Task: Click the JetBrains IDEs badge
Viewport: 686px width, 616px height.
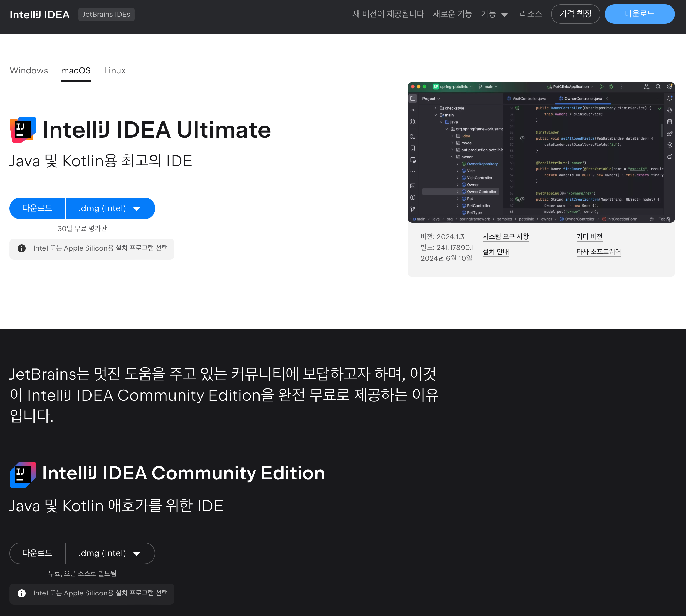Action: point(106,15)
